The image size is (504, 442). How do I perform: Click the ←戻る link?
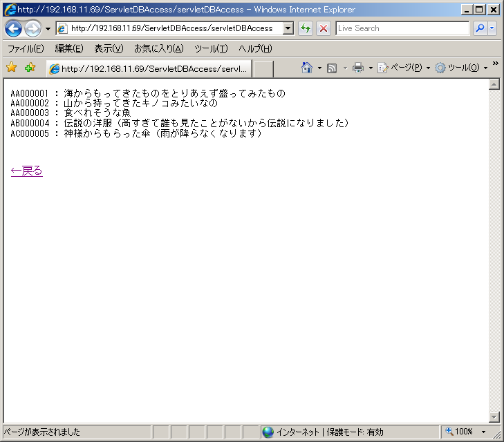click(x=27, y=171)
